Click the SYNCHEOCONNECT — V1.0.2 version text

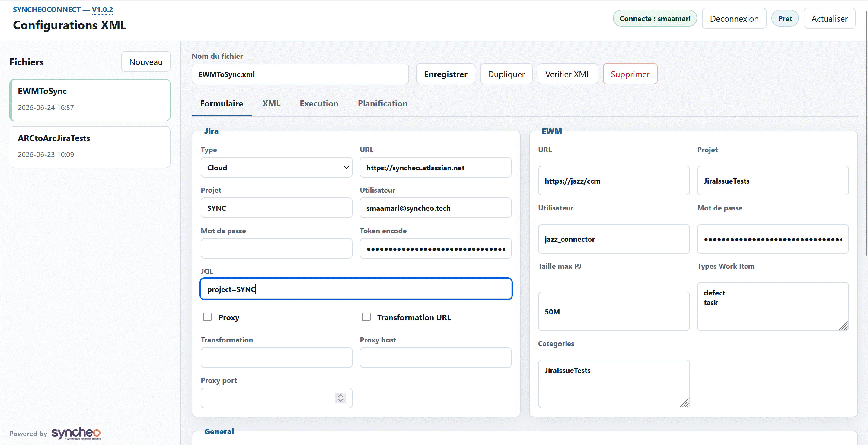(63, 9)
